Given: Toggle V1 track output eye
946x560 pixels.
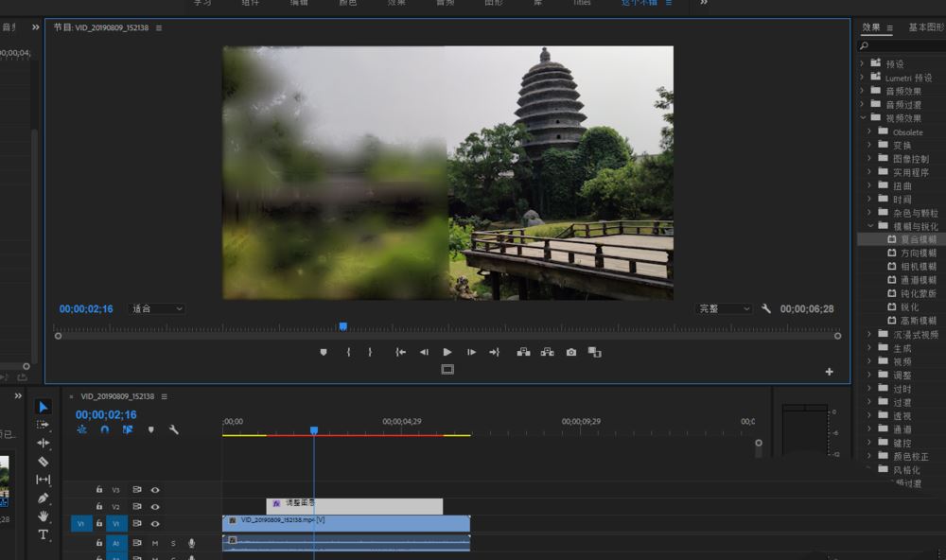Looking at the screenshot, I should (x=155, y=524).
